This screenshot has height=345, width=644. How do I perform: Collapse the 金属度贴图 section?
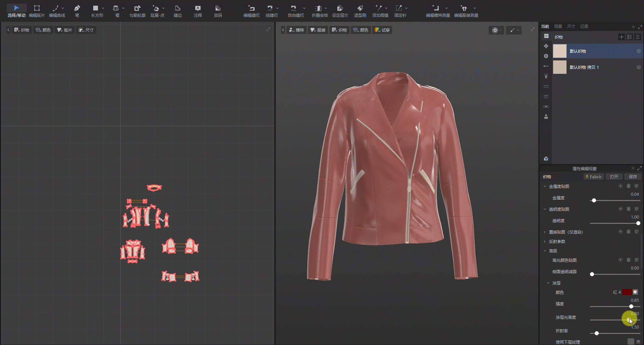tap(545, 186)
